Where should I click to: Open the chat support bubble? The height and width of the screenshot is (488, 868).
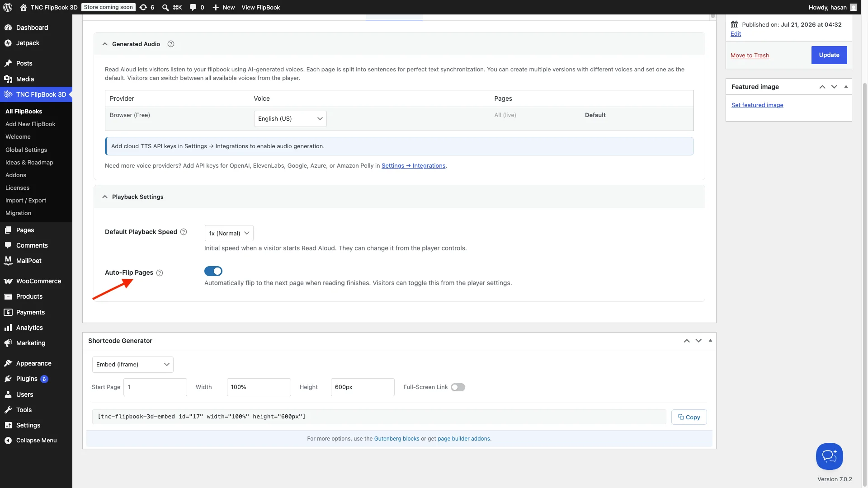coord(829,456)
